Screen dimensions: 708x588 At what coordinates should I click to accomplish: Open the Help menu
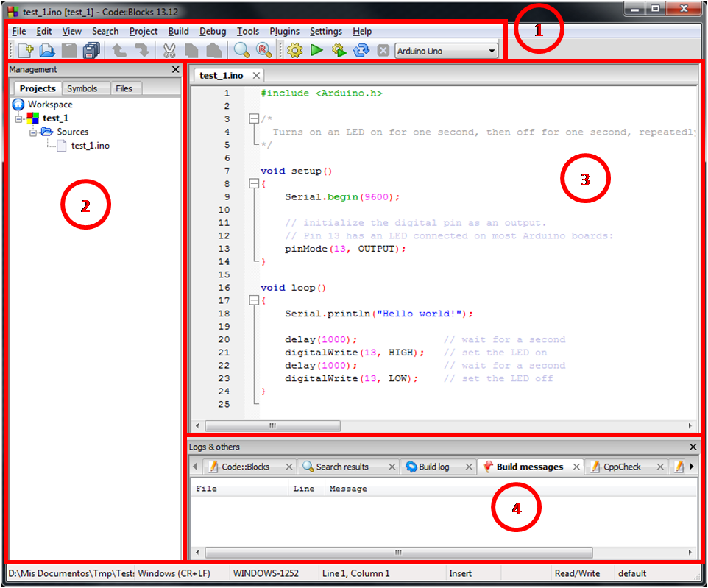(x=362, y=31)
